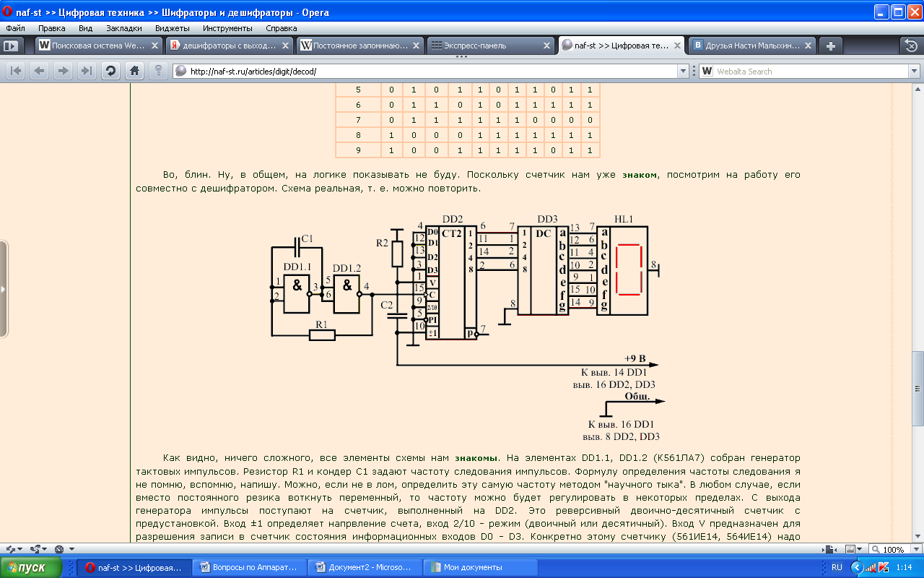The height and width of the screenshot is (578, 924).
Task: Click the 'naf-st >> Цифровая...' taskbar button
Action: tap(134, 567)
